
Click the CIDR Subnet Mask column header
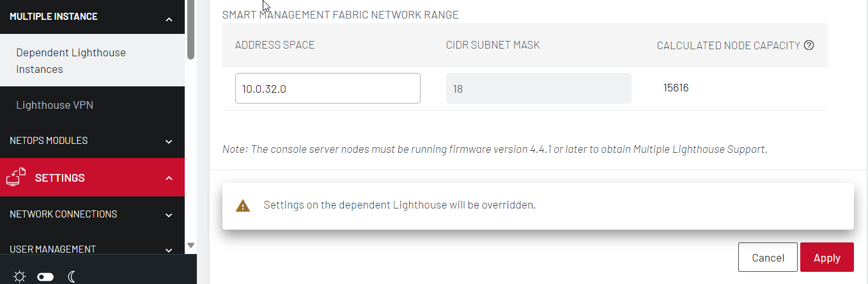[493, 45]
